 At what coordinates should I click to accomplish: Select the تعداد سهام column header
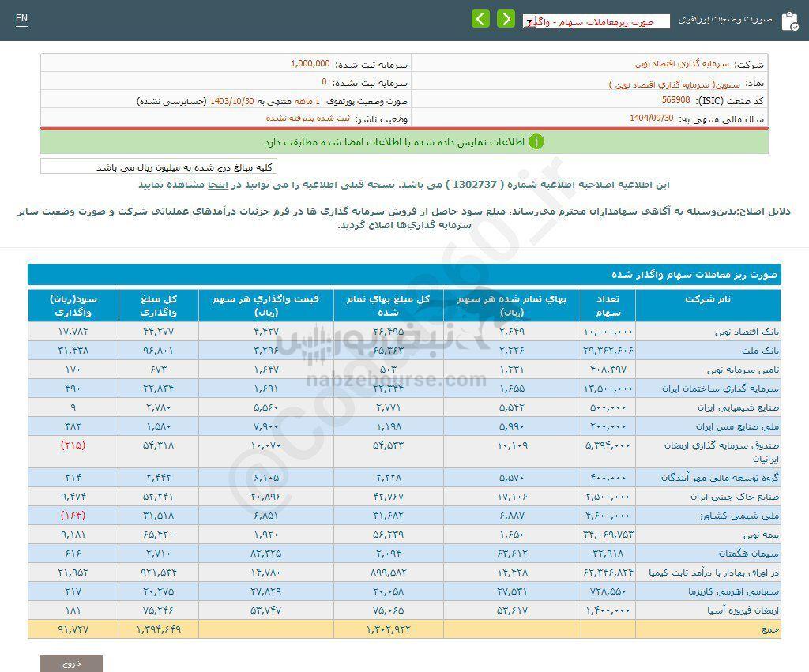(x=608, y=306)
